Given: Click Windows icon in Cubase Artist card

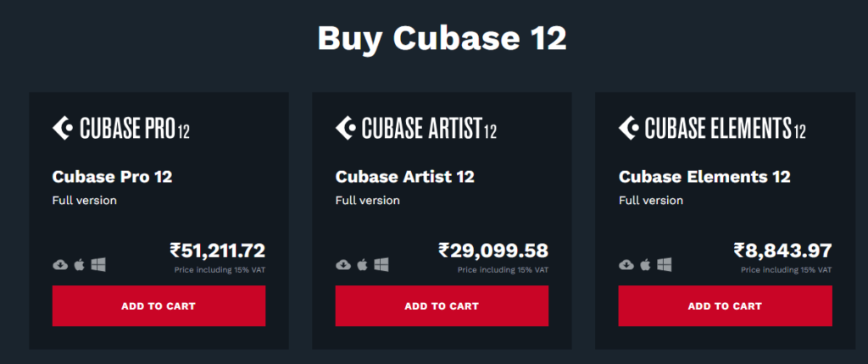Looking at the screenshot, I should click(382, 265).
